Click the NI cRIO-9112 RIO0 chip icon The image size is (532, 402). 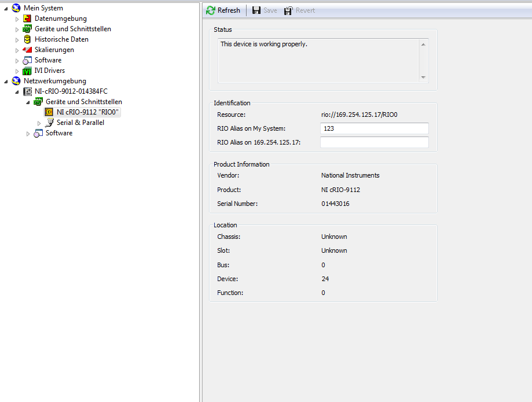tap(49, 112)
